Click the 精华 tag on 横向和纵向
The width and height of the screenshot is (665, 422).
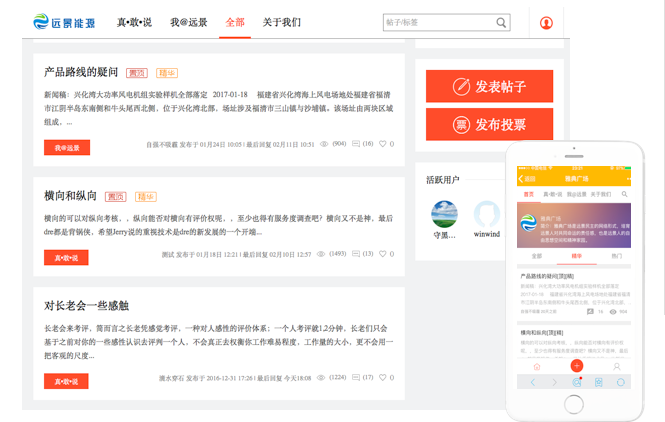coord(146,197)
